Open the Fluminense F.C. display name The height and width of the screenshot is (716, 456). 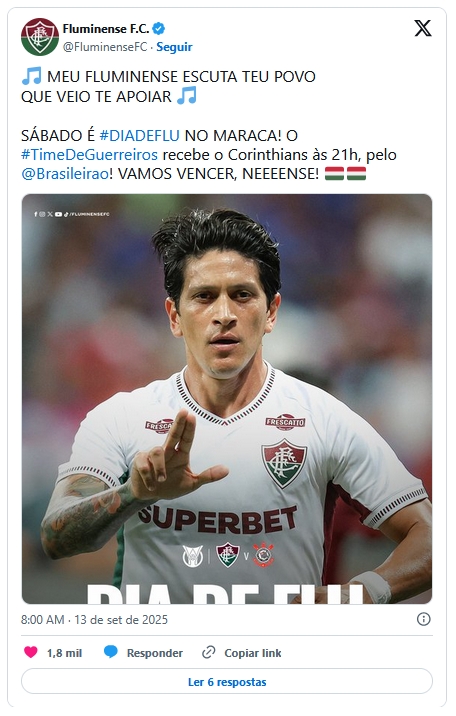coord(106,29)
